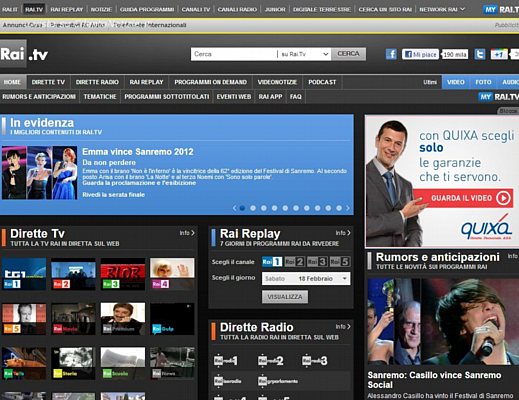Screen dimensions: 519x400
Task: Expand the Network Rai menu
Action: pos(442,9)
